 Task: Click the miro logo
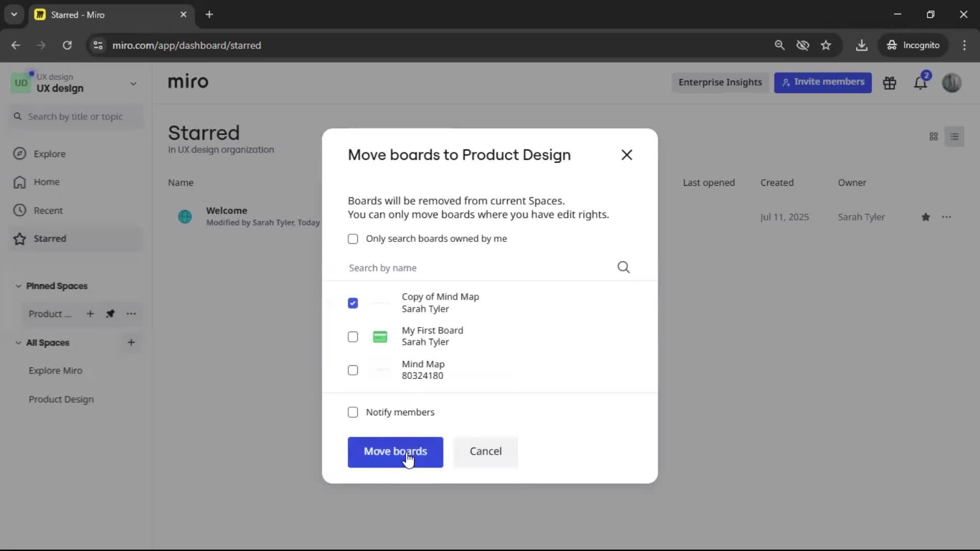pyautogui.click(x=188, y=82)
